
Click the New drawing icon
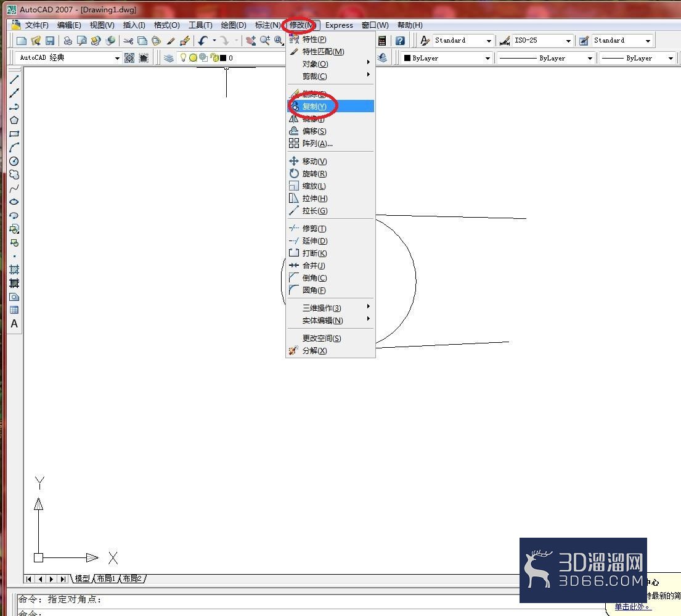(22, 41)
